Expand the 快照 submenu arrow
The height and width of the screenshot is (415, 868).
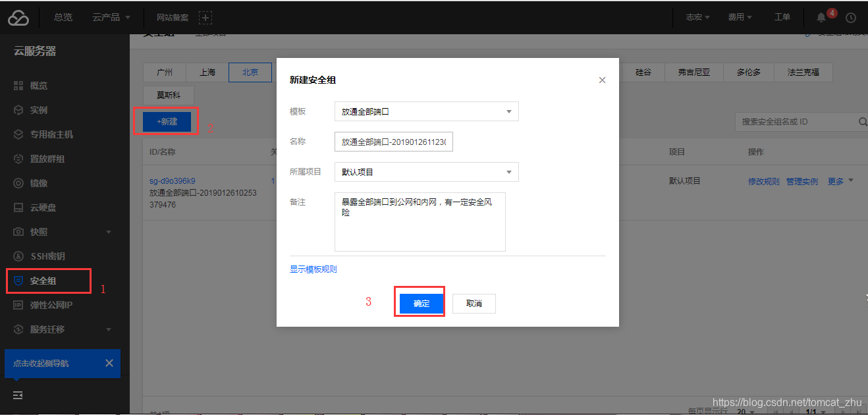(109, 232)
